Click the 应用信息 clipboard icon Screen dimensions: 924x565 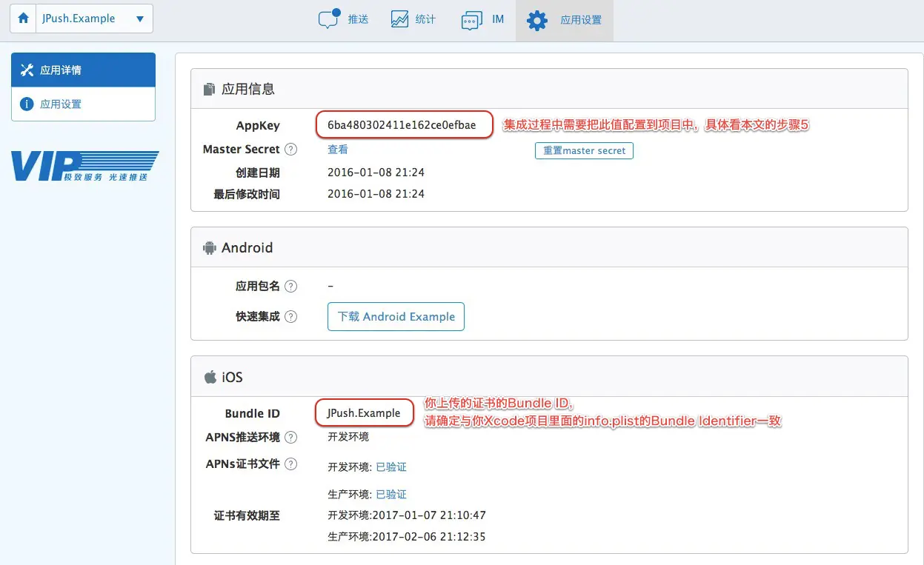coord(209,89)
